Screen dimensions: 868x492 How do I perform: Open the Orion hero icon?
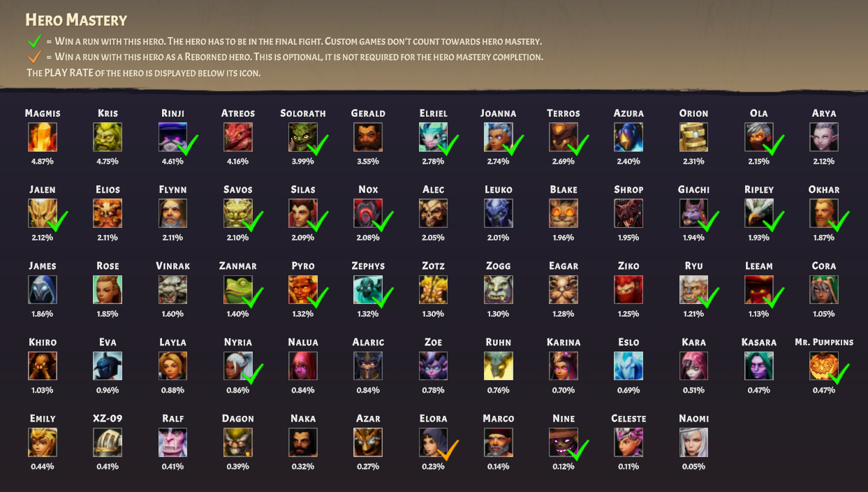[x=693, y=137]
